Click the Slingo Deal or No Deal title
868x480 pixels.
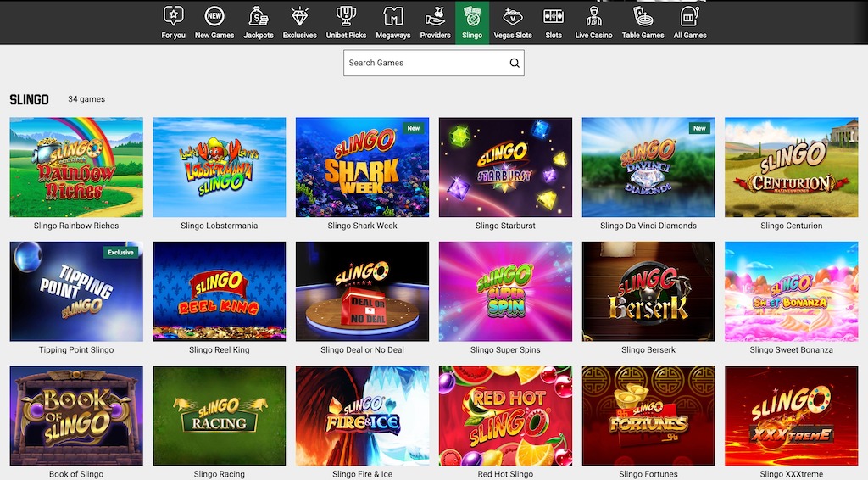[362, 350]
